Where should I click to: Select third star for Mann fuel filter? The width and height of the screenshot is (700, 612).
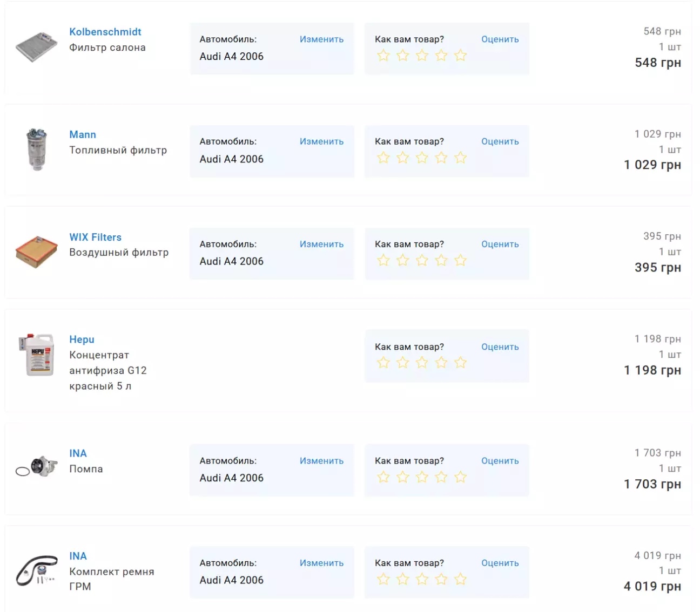tap(422, 158)
